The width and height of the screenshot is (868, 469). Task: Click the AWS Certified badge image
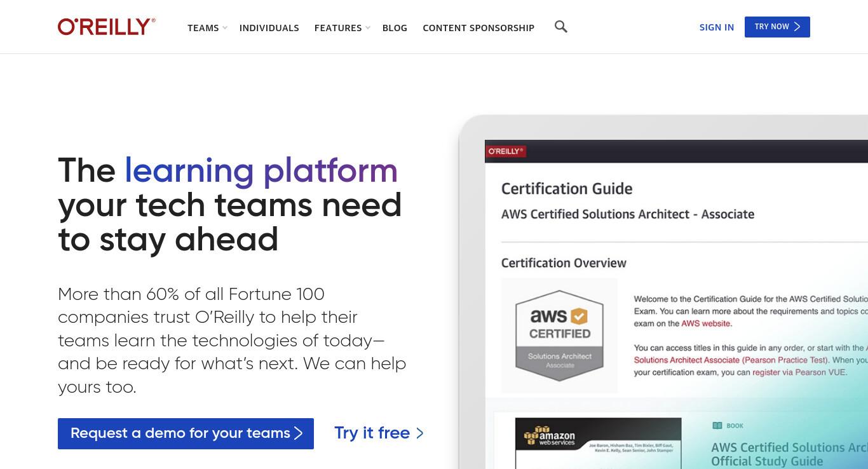tap(559, 335)
